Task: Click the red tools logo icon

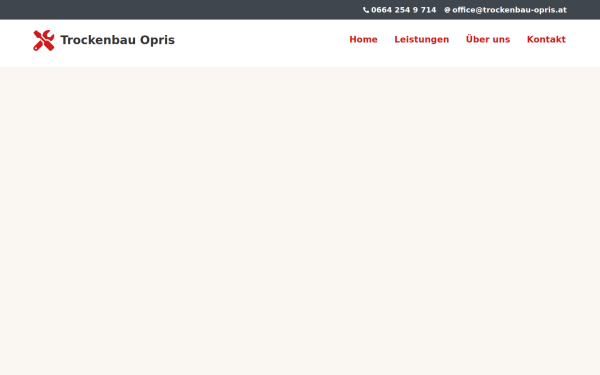Action: pyautogui.click(x=44, y=40)
